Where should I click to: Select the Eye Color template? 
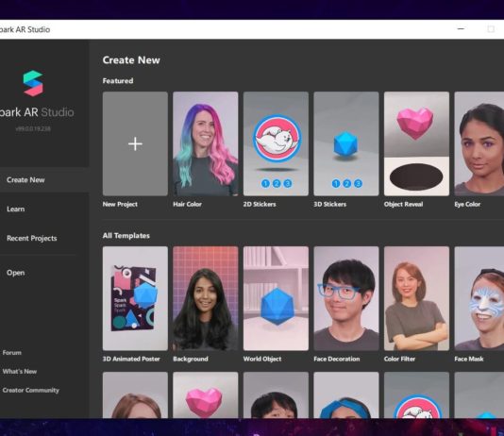pos(479,143)
